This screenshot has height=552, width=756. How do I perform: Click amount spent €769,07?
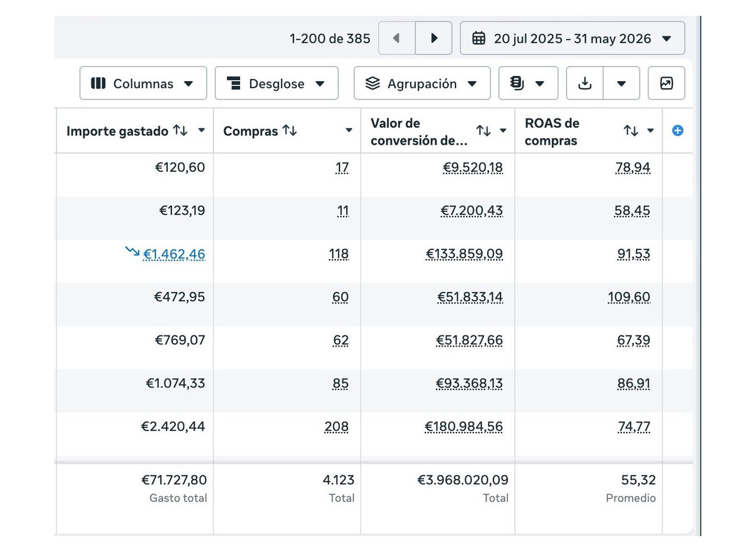180,340
